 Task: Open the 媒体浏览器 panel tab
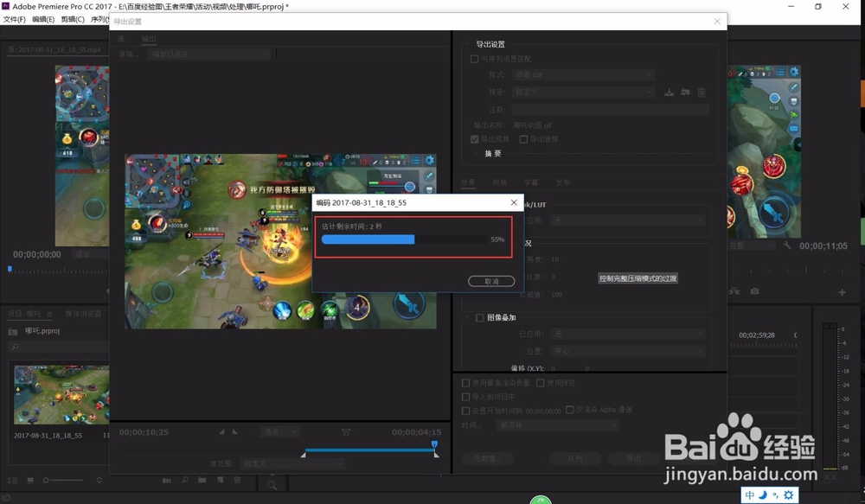[83, 314]
